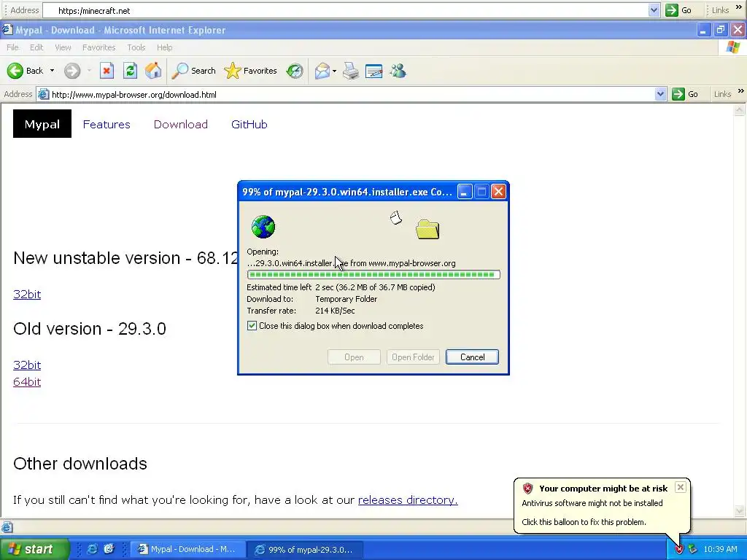This screenshot has width=747, height=560.
Task: Open the View menu
Action: click(63, 47)
